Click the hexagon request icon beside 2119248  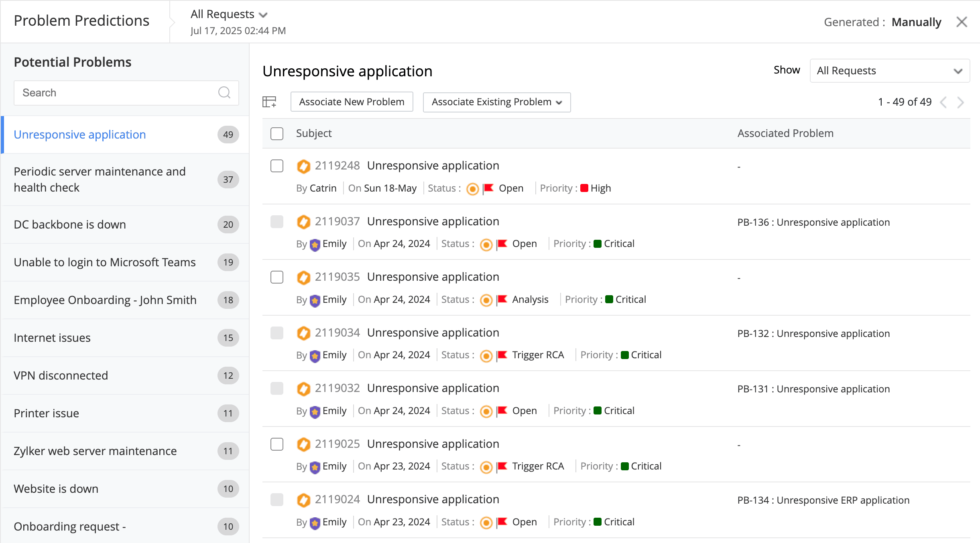coord(304,166)
